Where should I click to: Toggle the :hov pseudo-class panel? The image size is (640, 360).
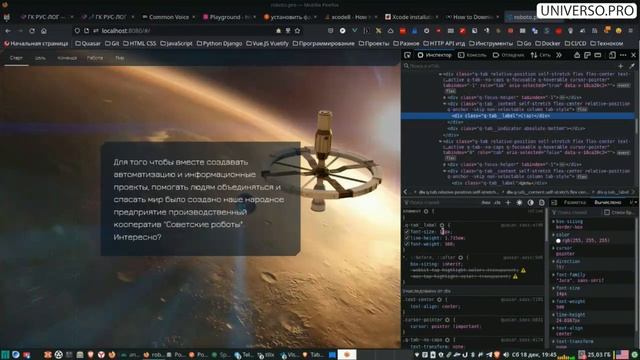click(x=486, y=202)
